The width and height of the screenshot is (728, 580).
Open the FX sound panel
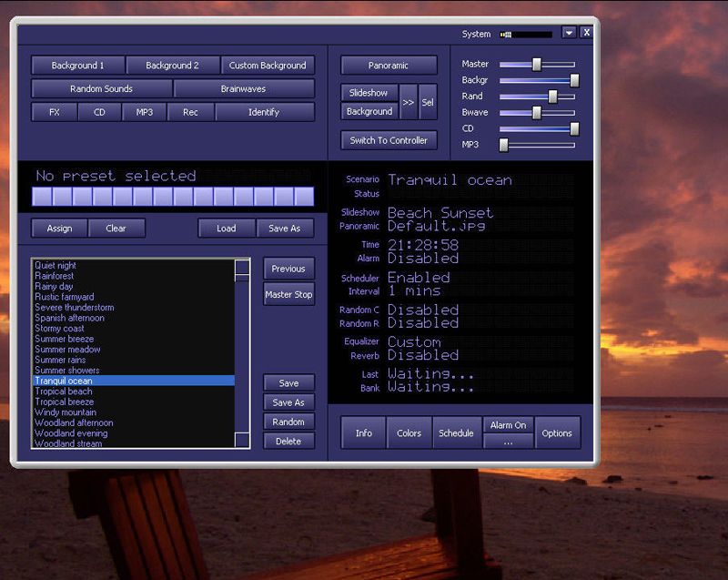54,112
